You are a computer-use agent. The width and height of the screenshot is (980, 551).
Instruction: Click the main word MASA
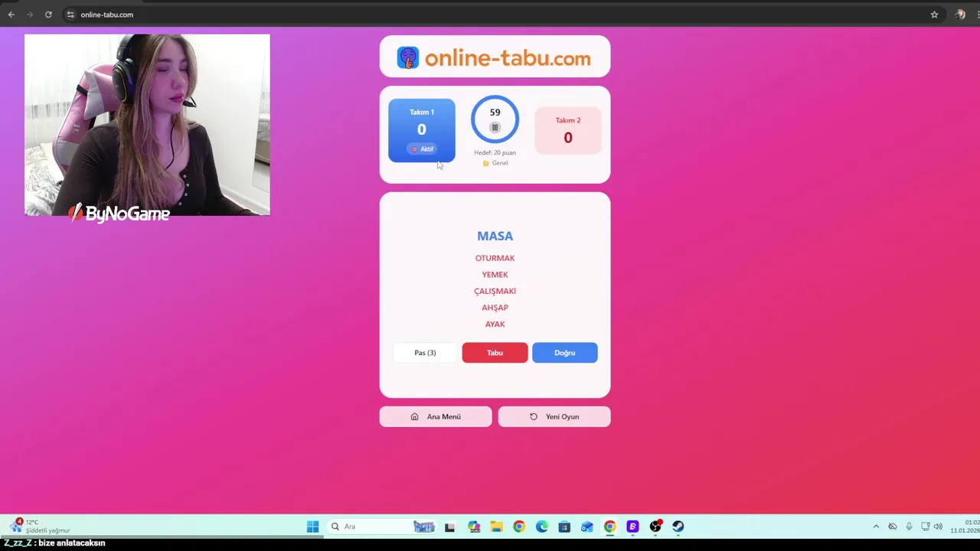pos(495,236)
